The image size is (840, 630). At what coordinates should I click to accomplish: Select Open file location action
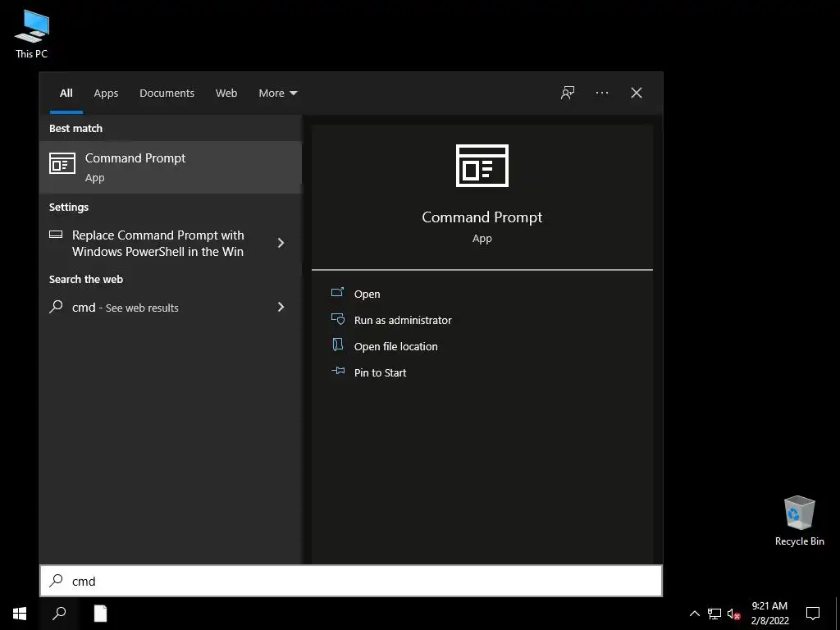coord(396,347)
